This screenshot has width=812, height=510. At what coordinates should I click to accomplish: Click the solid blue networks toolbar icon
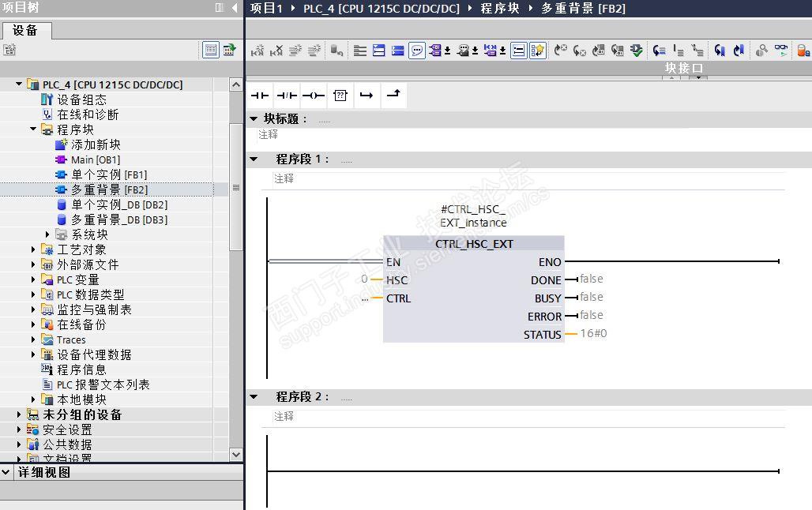[x=397, y=51]
